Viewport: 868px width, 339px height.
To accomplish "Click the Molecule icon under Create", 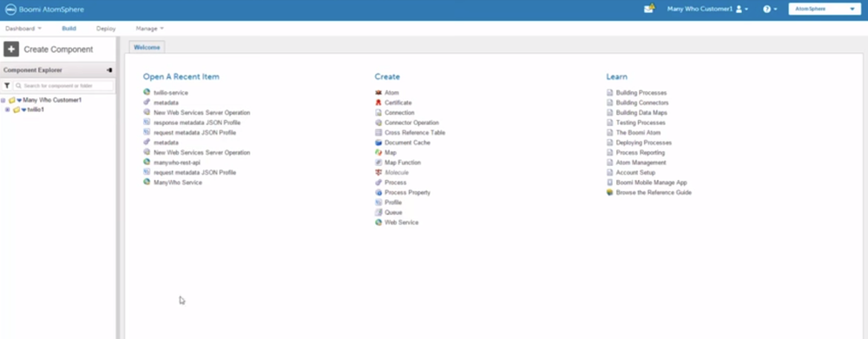I will 378,173.
